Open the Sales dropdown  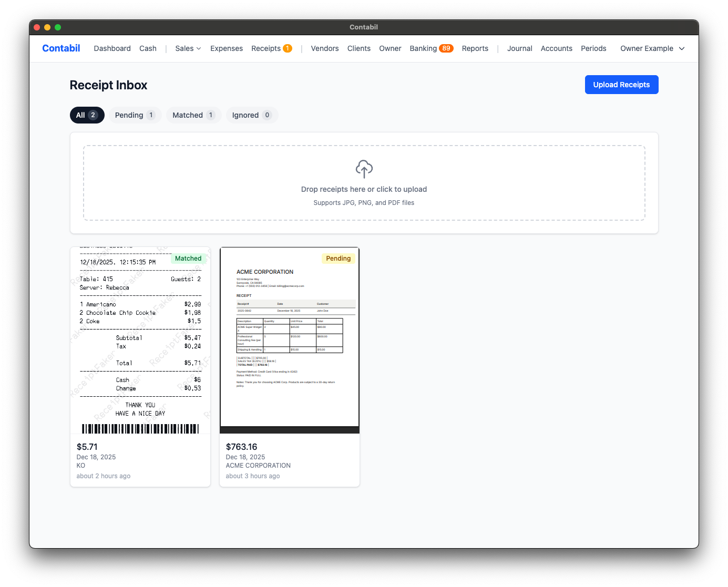click(187, 48)
